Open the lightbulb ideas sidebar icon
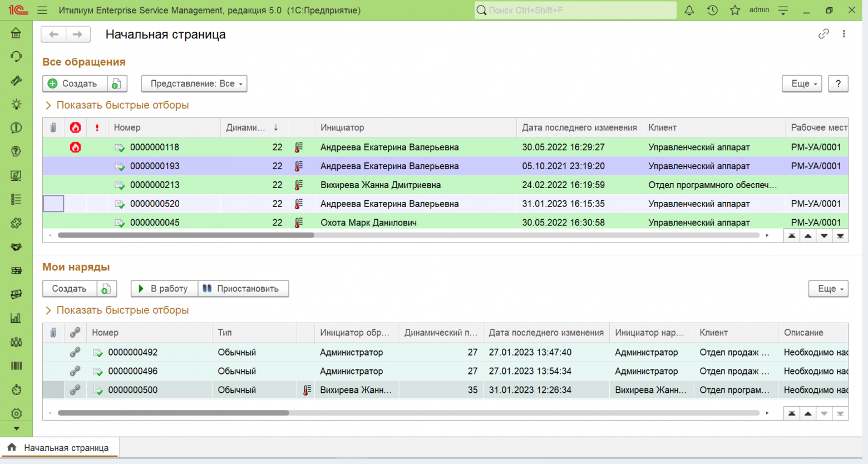Screen dimensions: 868x464 [16, 104]
